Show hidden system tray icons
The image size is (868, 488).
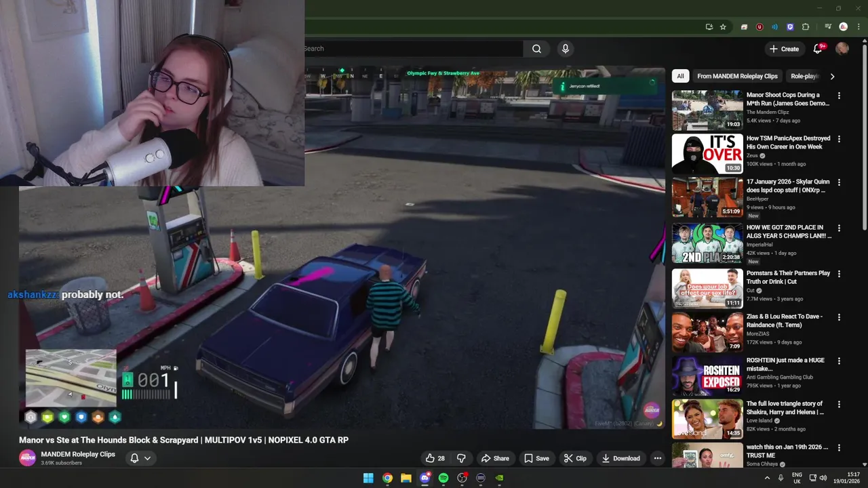click(x=767, y=478)
